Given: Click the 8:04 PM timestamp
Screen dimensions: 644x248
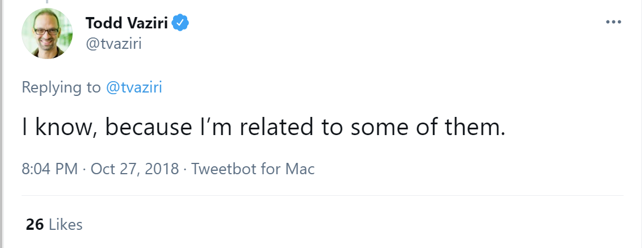Looking at the screenshot, I should click(x=50, y=169).
